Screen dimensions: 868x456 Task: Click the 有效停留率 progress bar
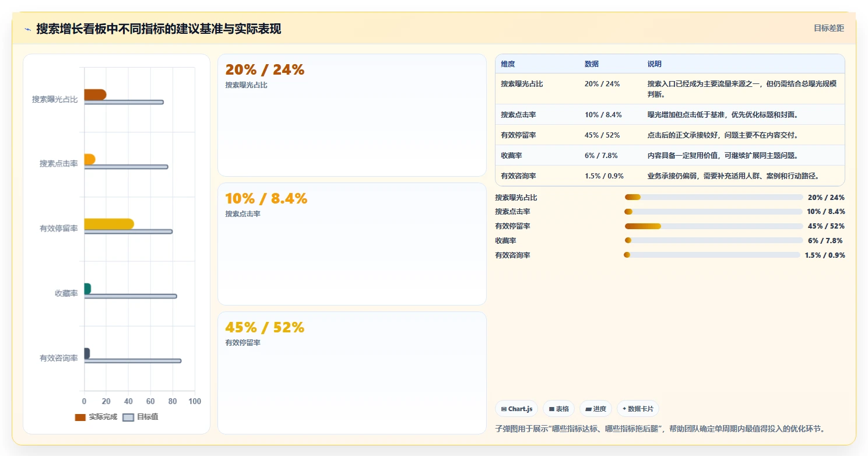coord(714,226)
